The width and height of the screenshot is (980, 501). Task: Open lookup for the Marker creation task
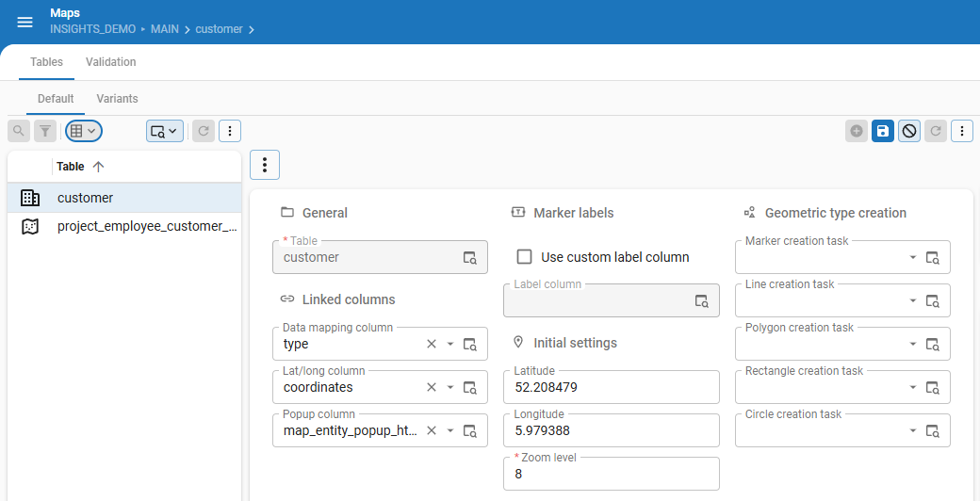(x=933, y=257)
